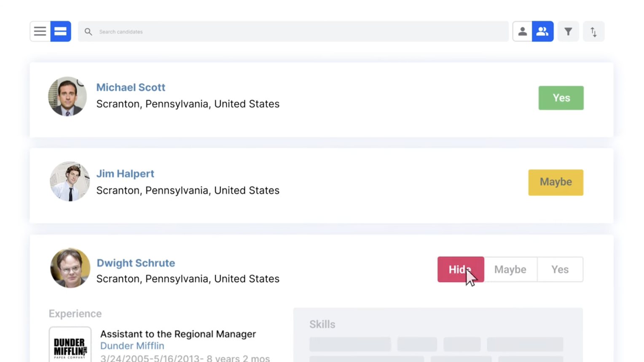Toggle Dwight Schrute's rating to Maybe
The width and height of the screenshot is (644, 362).
click(510, 269)
